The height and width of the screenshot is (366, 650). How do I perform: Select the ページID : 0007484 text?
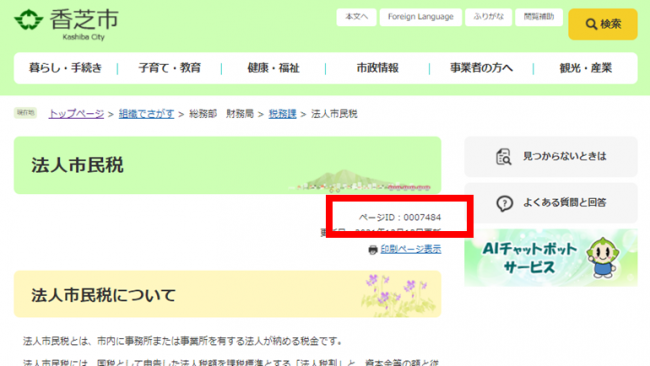[x=400, y=217]
